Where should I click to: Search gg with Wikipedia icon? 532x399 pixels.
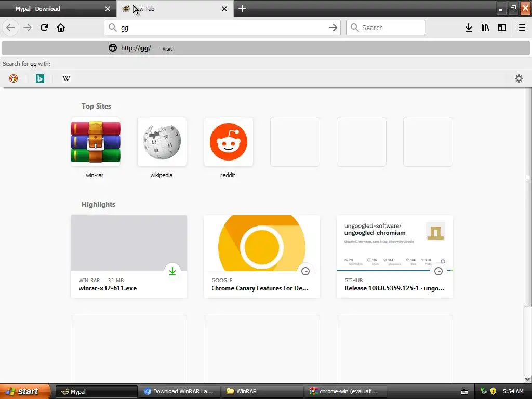(66, 79)
